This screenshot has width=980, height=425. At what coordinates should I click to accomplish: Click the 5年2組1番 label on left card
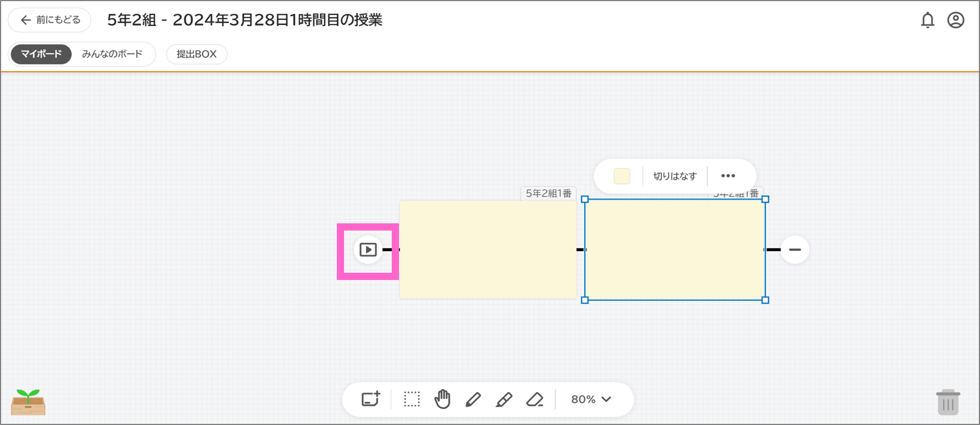tap(548, 193)
